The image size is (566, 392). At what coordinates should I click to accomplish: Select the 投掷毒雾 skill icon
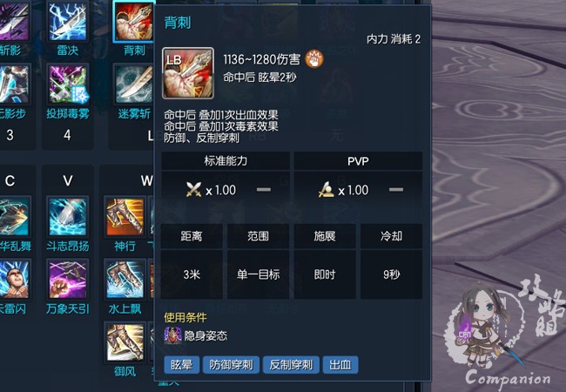pos(68,84)
